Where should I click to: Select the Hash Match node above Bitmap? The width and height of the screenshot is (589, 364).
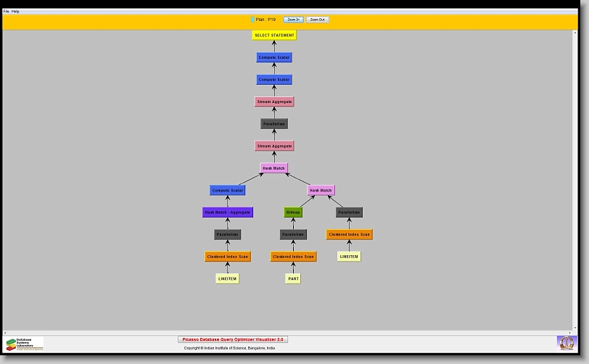[x=321, y=190]
